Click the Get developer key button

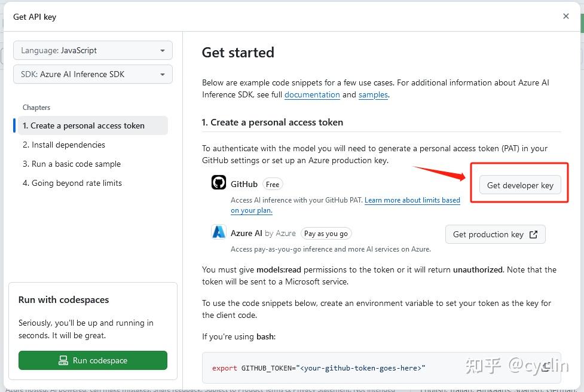(x=520, y=185)
